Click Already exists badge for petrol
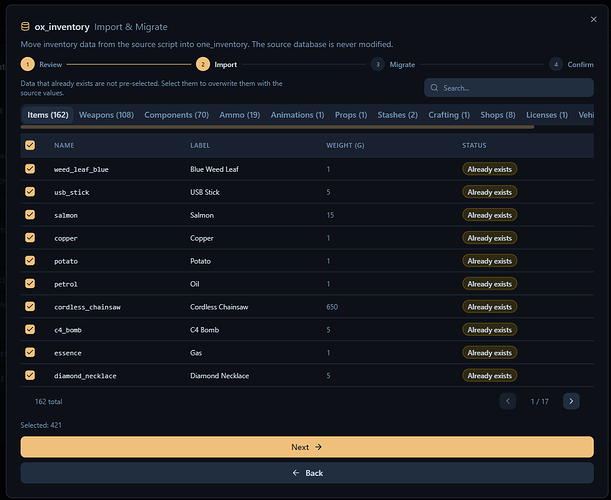The width and height of the screenshot is (611, 500). (489, 284)
